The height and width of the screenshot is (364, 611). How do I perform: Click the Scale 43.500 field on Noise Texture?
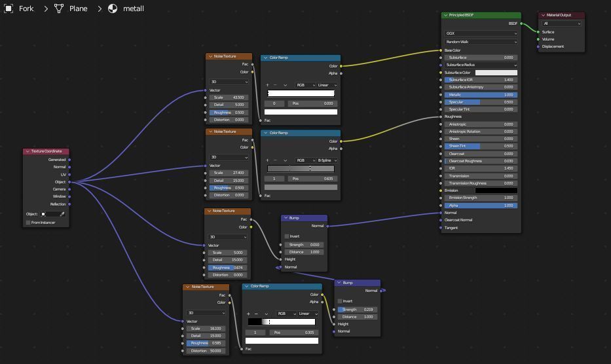[x=229, y=98]
